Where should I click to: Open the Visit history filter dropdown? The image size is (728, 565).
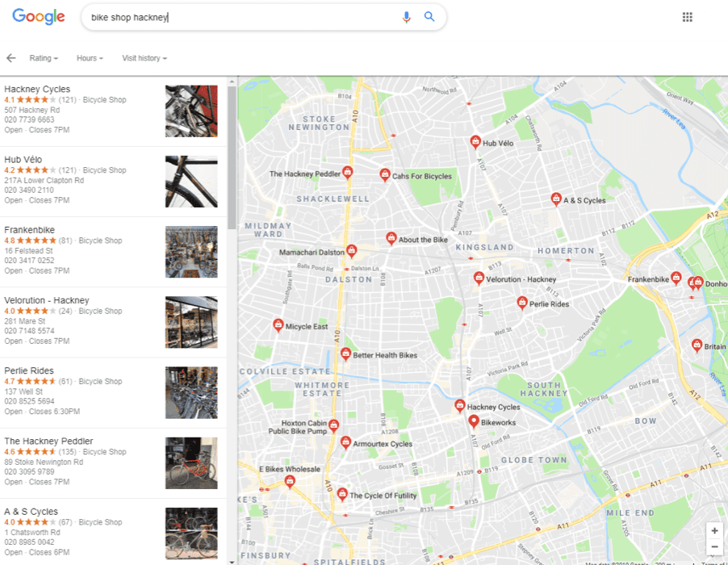tap(144, 58)
